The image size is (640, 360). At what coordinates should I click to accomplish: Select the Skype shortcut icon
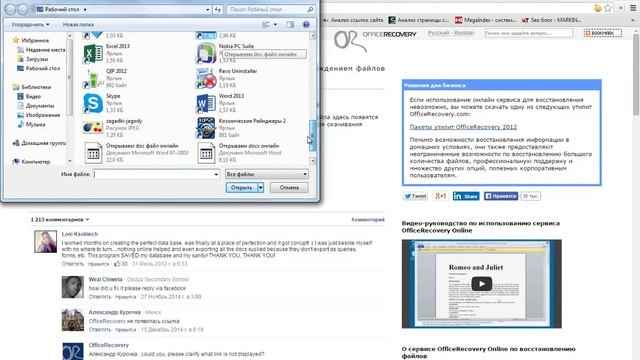93,104
